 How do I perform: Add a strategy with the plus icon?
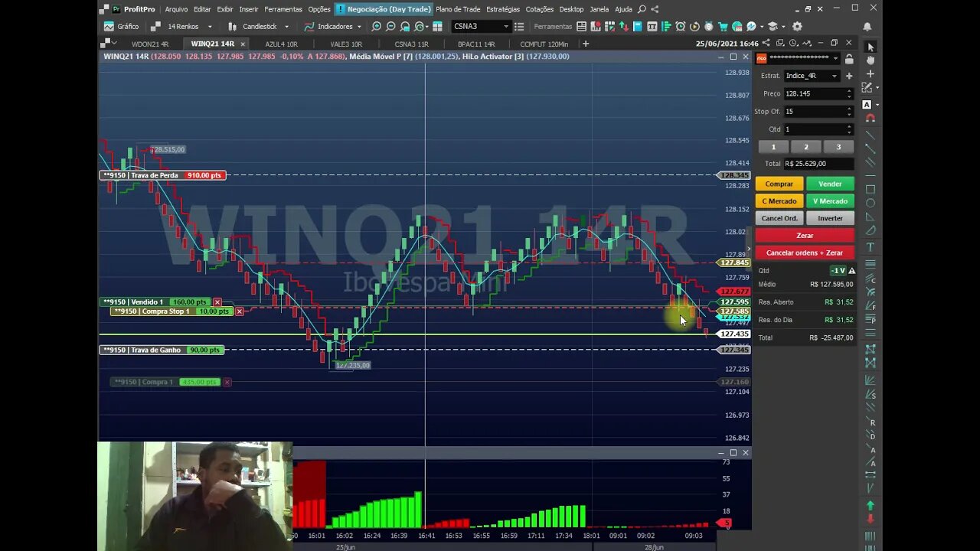[849, 76]
